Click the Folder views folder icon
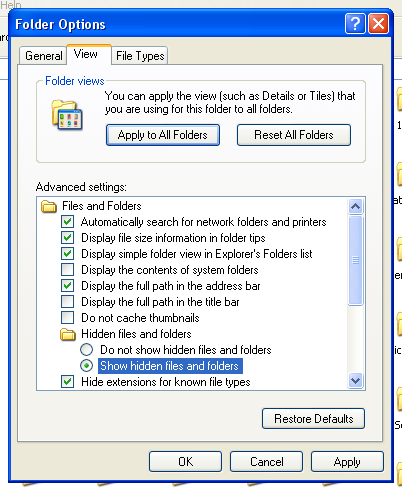This screenshot has height=488, width=402. (x=67, y=115)
